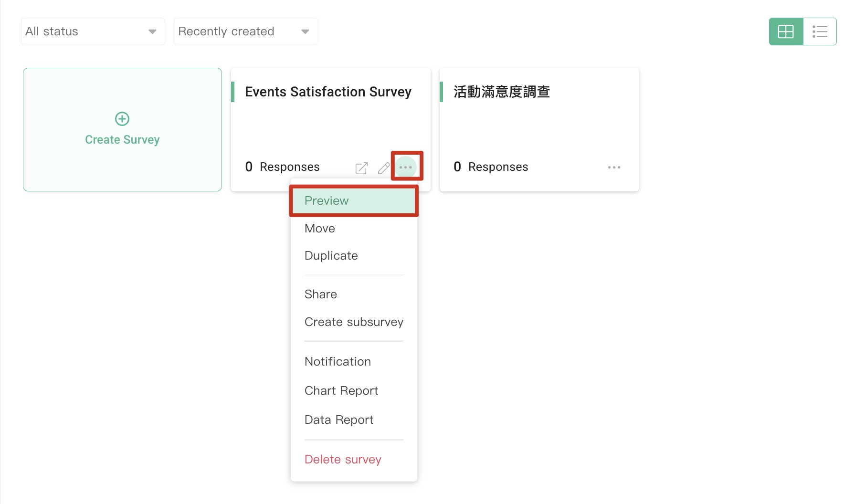The height and width of the screenshot is (504, 844).
Task: Choose Duplicate from the survey menu
Action: click(331, 255)
